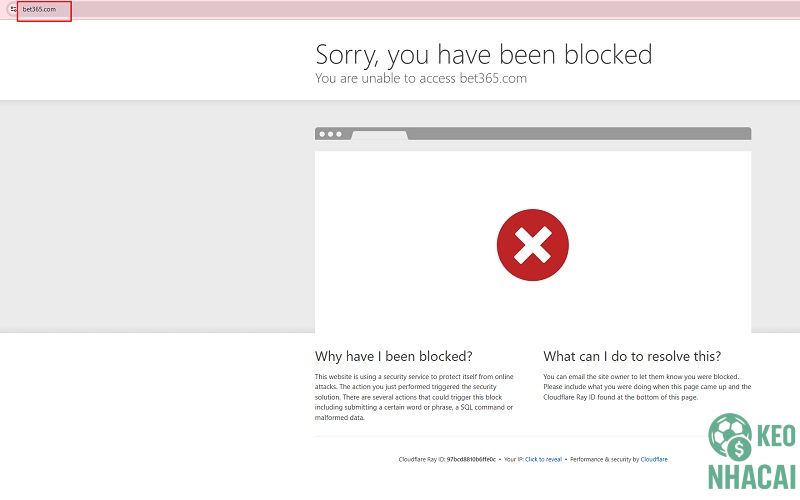800x500 pixels.
Task: Click the security service explanation paragraph
Action: coord(415,397)
